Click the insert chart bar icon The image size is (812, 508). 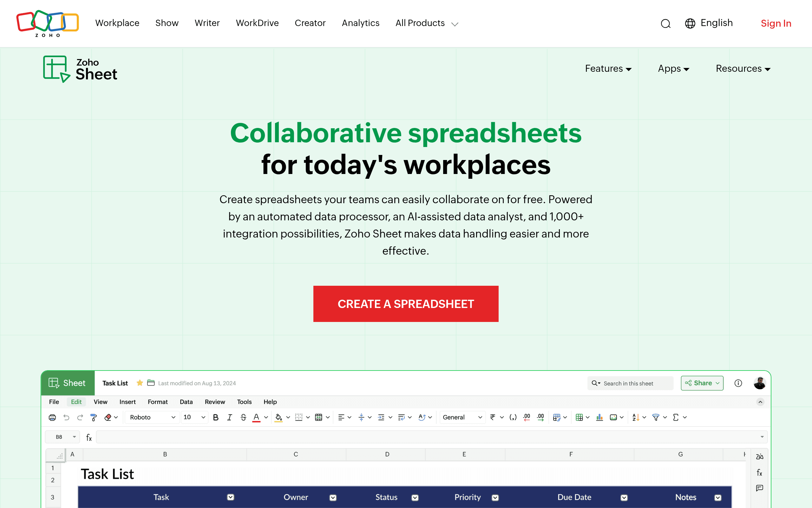pos(599,417)
